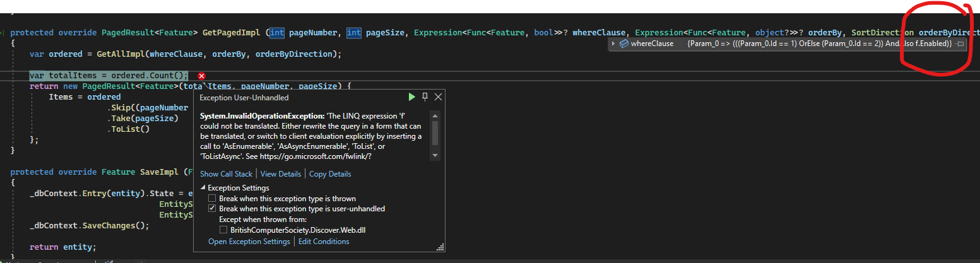
Task: Pin the Exception User-Unhandled popup
Action: coord(425,97)
